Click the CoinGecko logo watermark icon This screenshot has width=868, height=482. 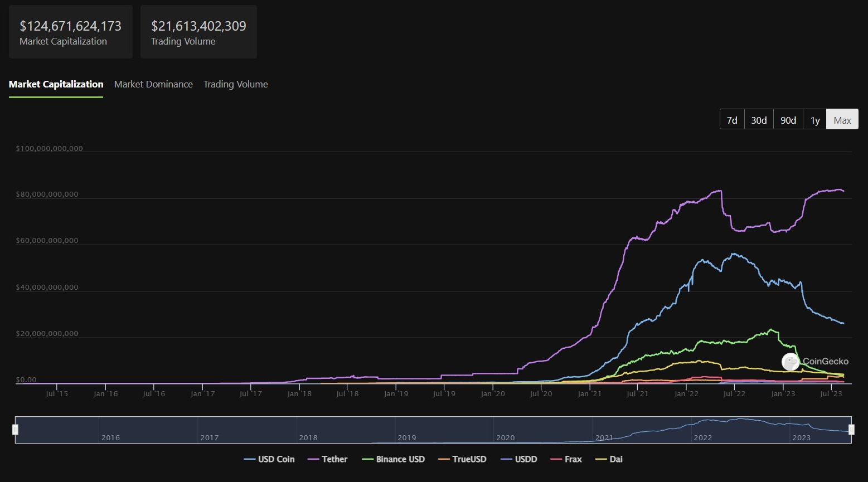(x=791, y=362)
